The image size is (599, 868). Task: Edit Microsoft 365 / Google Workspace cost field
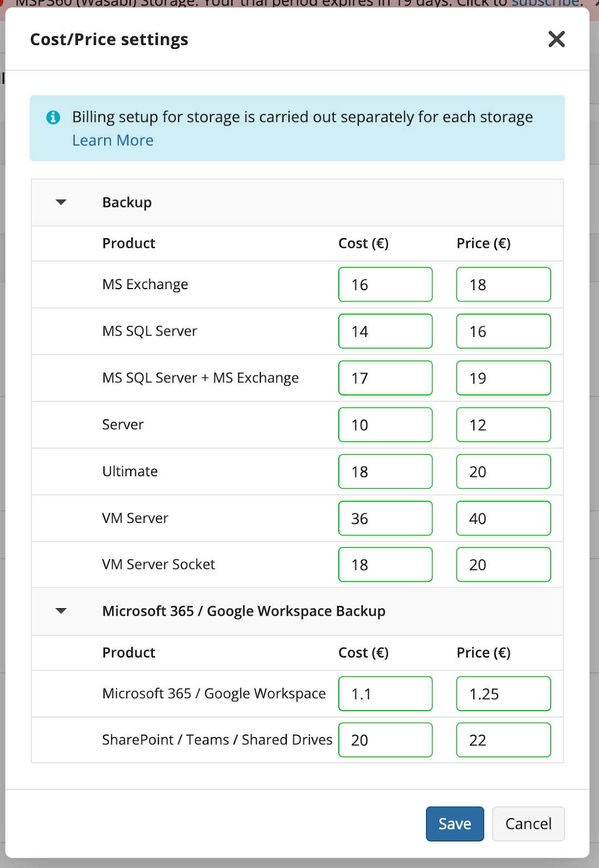pyautogui.click(x=385, y=693)
